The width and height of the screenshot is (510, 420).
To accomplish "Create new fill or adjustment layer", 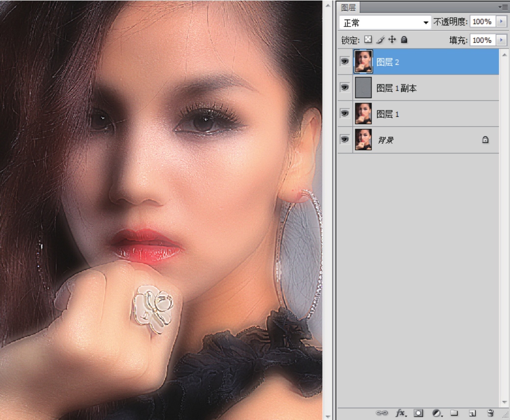I will click(436, 413).
